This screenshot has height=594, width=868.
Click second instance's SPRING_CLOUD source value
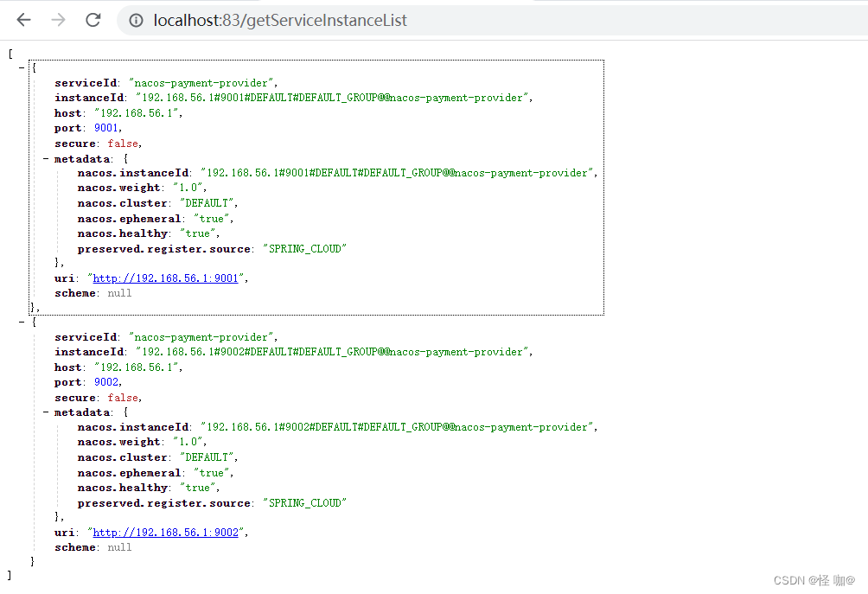[x=306, y=503]
